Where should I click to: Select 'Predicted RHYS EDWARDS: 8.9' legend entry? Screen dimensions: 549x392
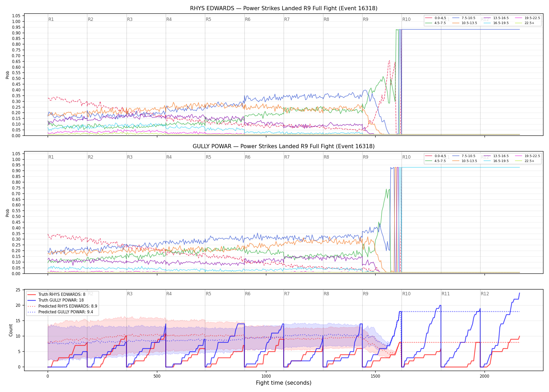[62, 306]
